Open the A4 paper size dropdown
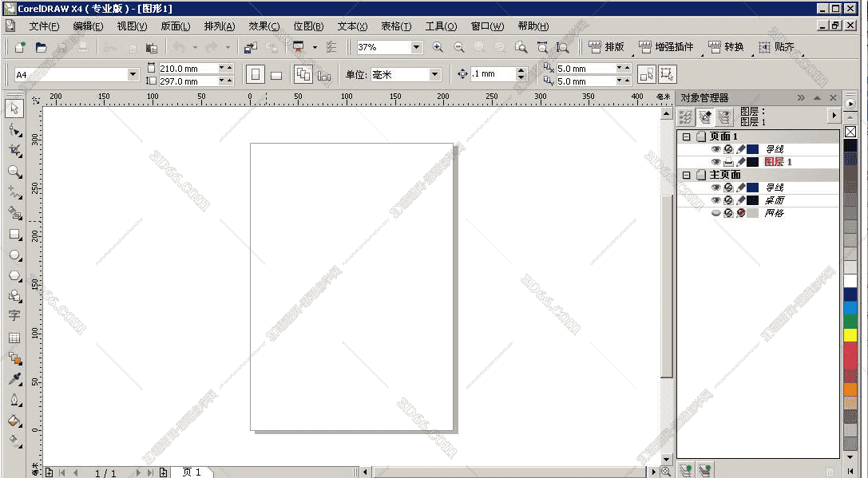868x478 pixels. click(x=134, y=73)
